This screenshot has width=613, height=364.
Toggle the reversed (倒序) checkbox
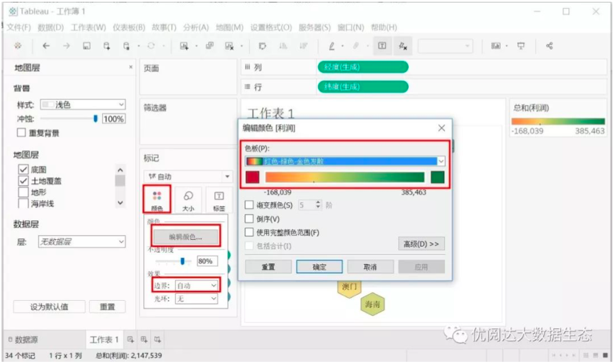(250, 219)
